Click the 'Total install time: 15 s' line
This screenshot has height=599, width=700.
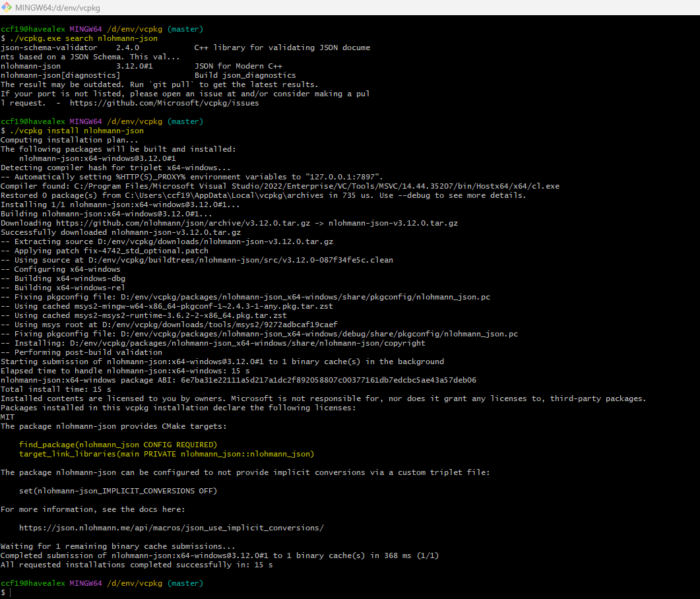[x=56, y=390]
